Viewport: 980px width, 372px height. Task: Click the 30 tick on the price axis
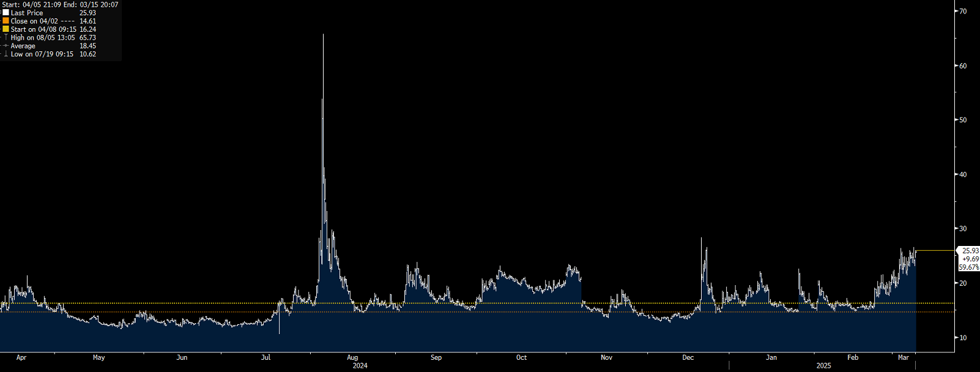coord(963,229)
